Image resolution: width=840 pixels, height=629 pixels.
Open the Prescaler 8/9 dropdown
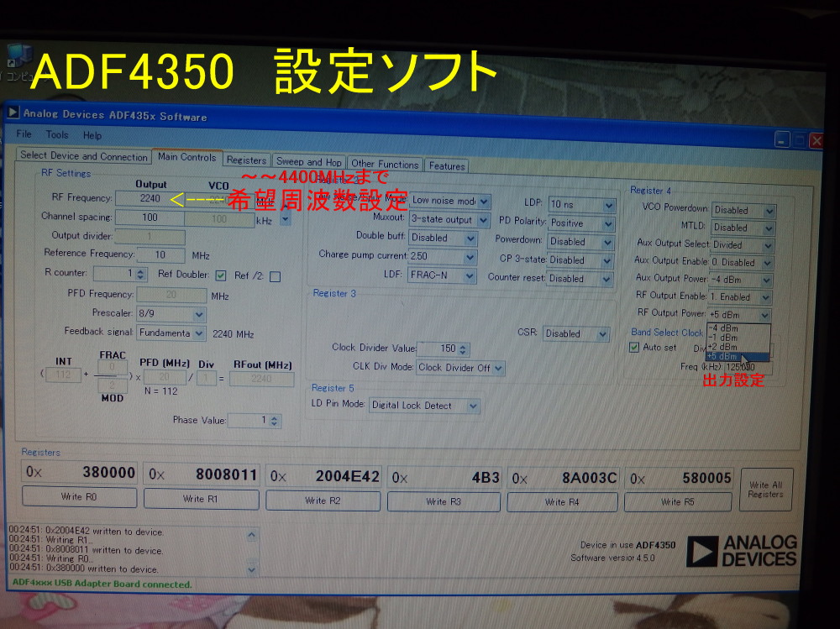coord(199,314)
